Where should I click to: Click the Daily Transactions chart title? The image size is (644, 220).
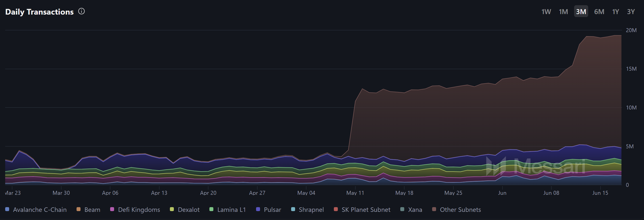(40, 12)
